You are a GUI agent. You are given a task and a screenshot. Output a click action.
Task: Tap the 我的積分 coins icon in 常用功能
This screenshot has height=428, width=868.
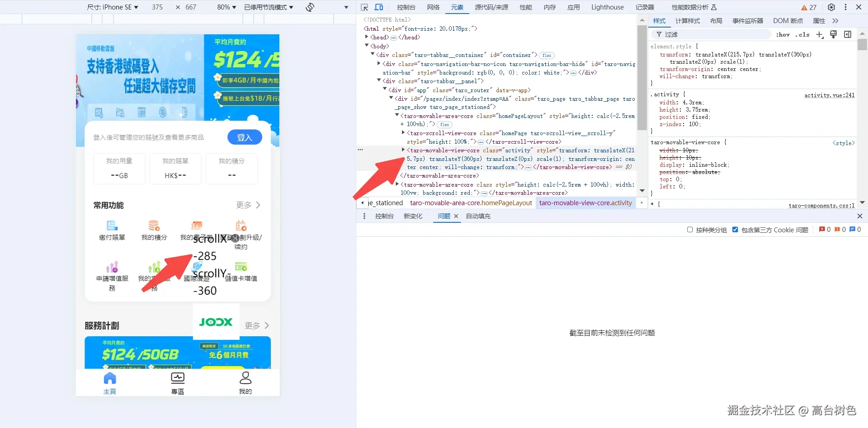point(154,225)
